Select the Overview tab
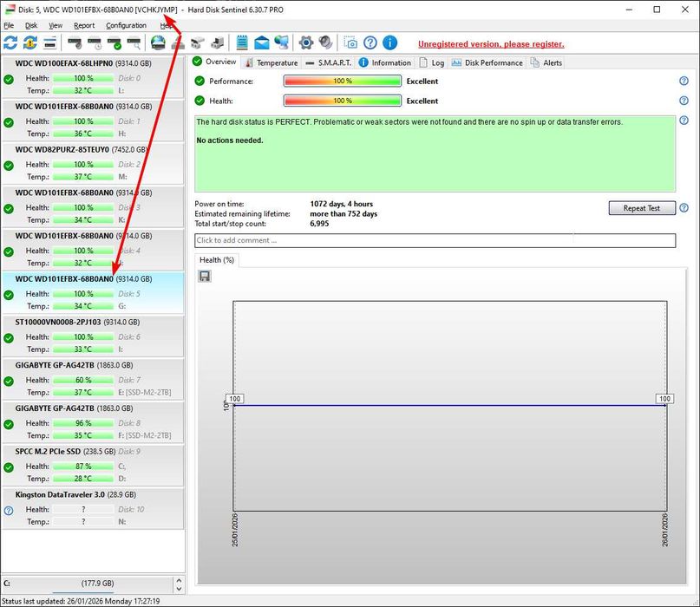 click(x=215, y=62)
